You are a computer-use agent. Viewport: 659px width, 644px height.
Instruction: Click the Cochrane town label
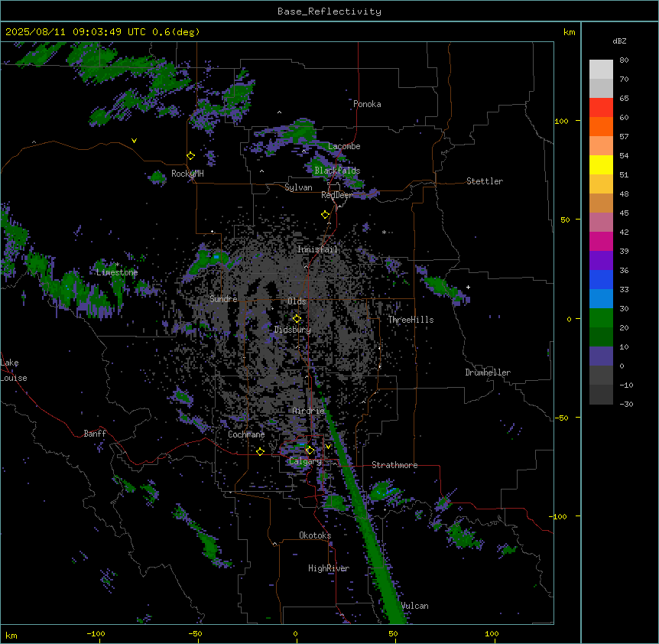tap(246, 434)
